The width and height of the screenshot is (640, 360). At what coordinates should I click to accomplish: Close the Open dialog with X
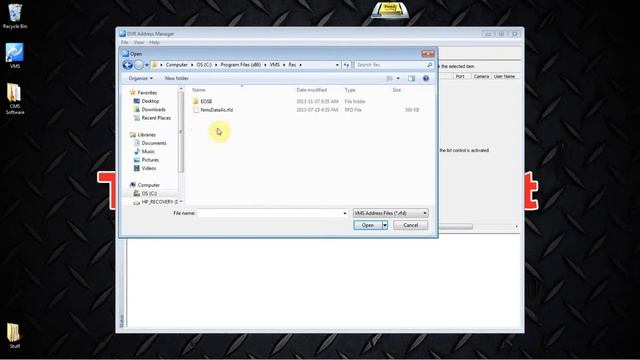click(x=428, y=54)
